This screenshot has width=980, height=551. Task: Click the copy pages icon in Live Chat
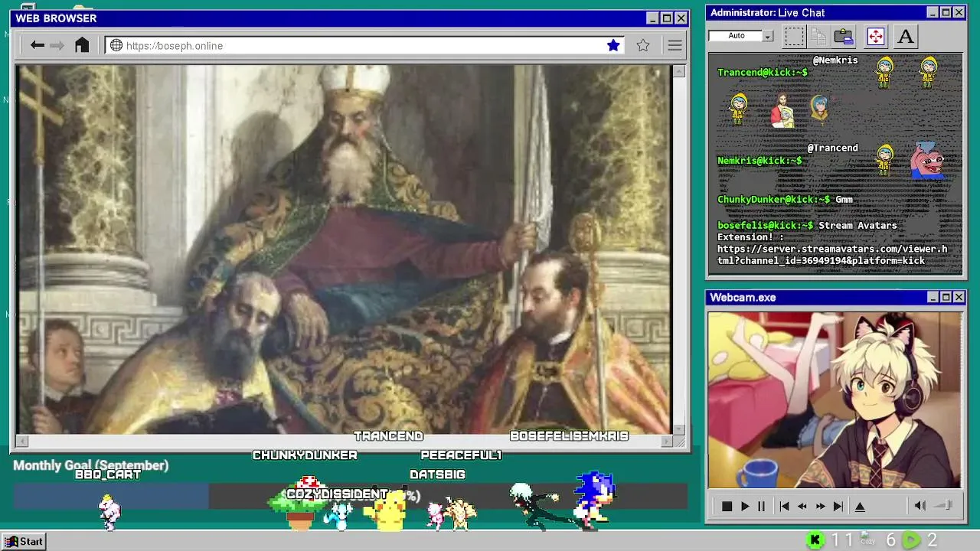[818, 36]
